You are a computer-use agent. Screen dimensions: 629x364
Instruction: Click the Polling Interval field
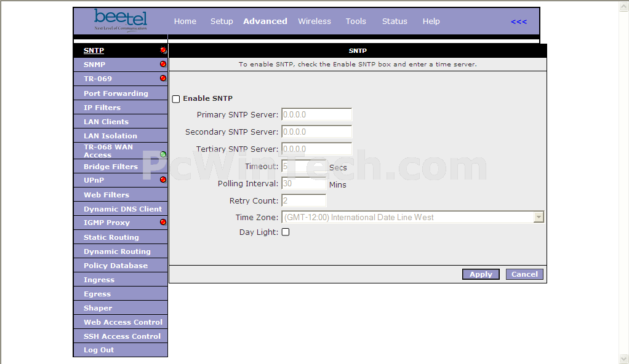pos(303,184)
